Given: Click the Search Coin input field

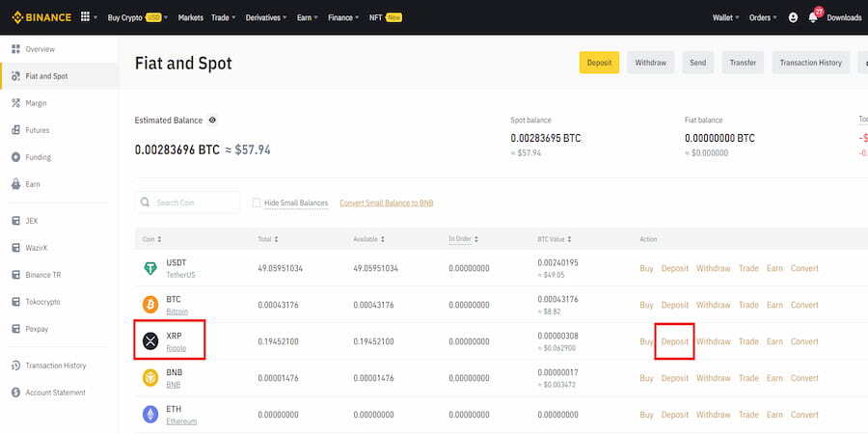Looking at the screenshot, I should tap(188, 203).
